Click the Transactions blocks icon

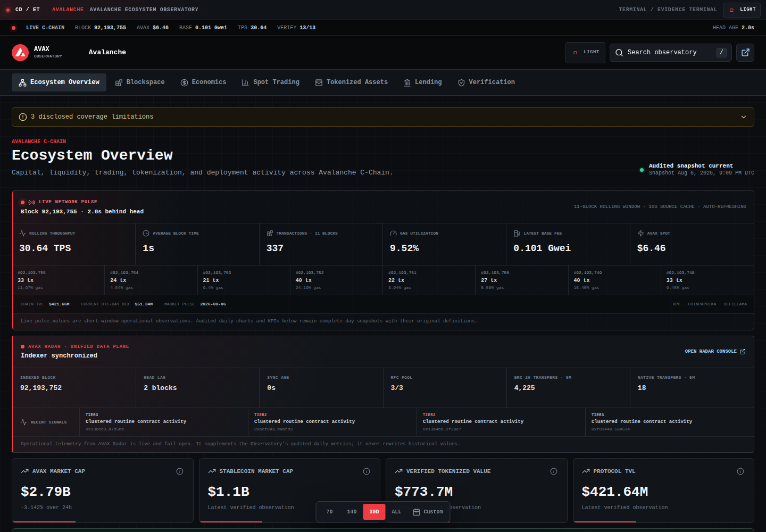click(270, 233)
